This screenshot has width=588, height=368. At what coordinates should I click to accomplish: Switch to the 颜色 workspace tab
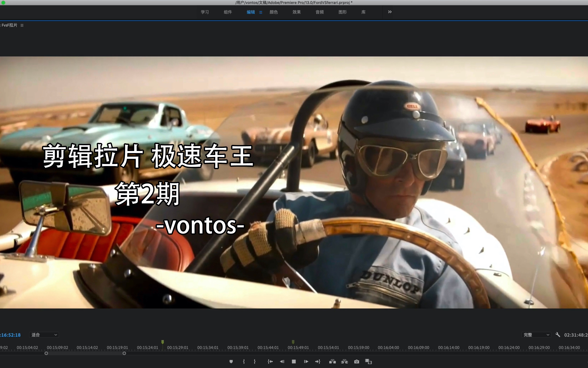coord(274,12)
